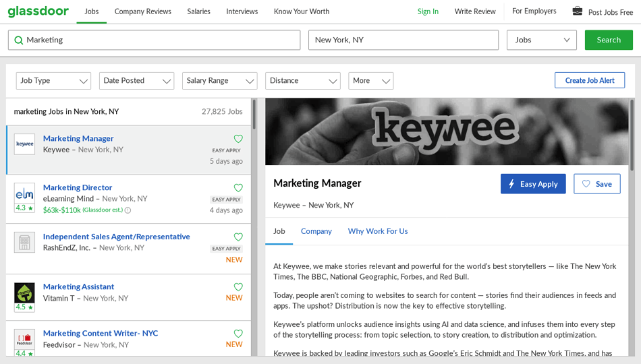641x364 pixels.
Task: Open the Marketing Manager job title link
Action: 78,138
